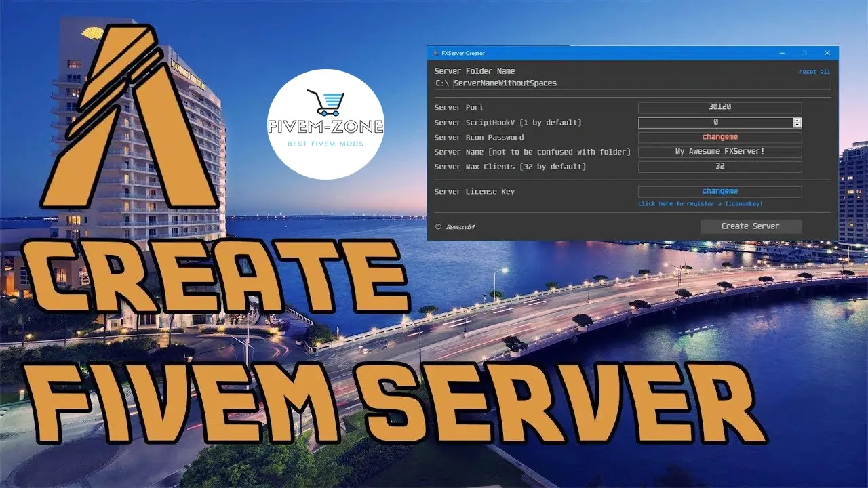
Task: Click the 'C:\' drive prefix text
Action: point(441,83)
